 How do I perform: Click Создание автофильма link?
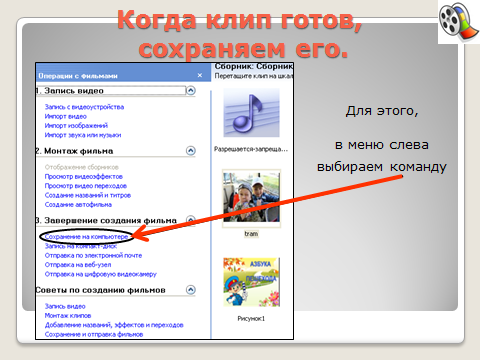point(78,204)
